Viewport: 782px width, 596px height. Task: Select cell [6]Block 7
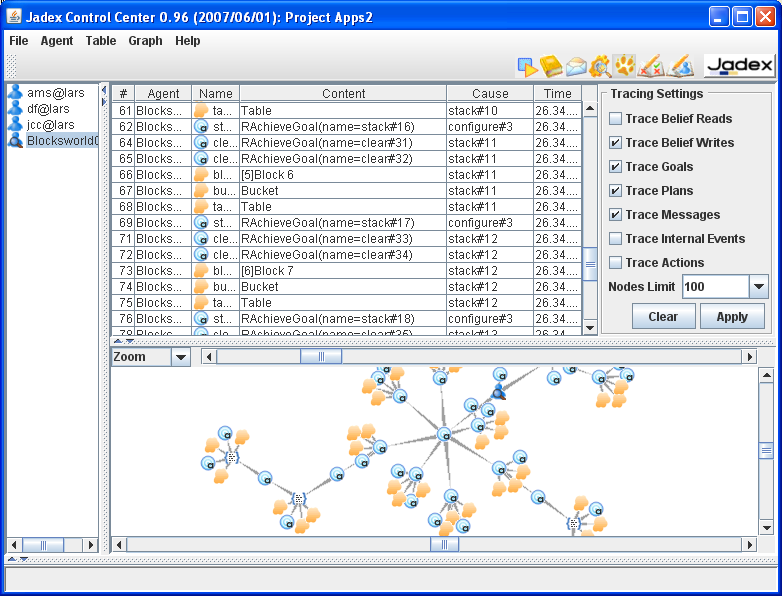coord(343,270)
